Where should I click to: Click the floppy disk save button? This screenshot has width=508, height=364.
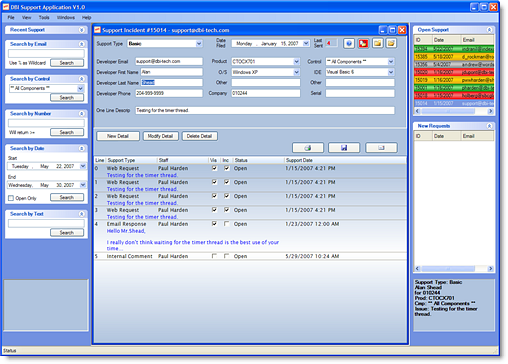[344, 148]
